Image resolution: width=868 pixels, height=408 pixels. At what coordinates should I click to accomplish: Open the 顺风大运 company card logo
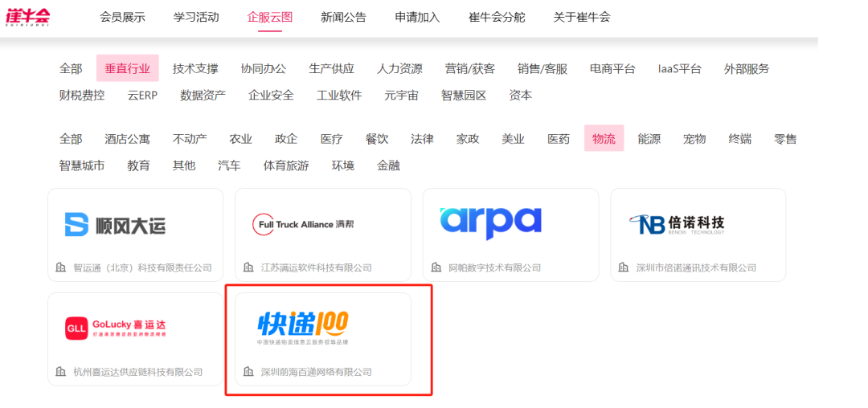(115, 224)
